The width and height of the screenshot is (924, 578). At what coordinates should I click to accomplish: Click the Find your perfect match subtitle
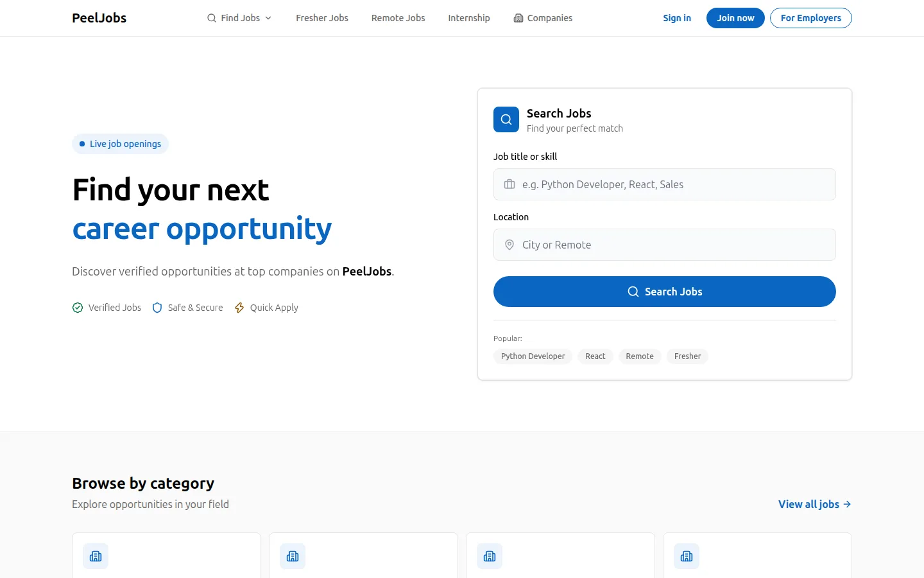[x=575, y=128]
